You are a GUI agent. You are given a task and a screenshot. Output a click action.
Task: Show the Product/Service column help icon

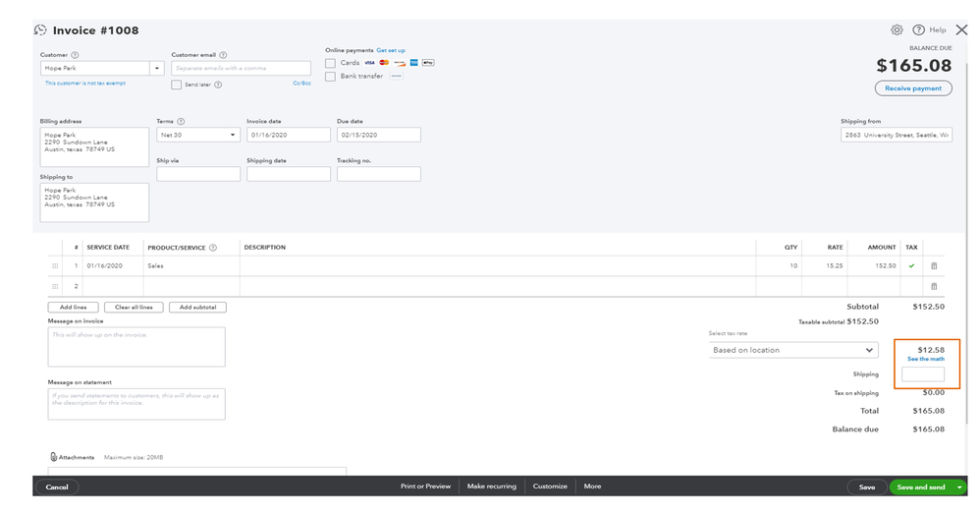pos(213,248)
